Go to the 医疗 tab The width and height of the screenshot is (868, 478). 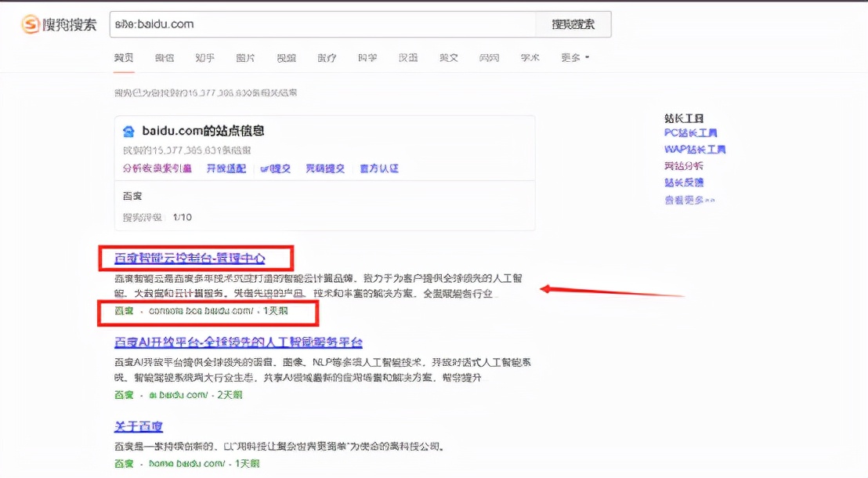click(x=327, y=58)
